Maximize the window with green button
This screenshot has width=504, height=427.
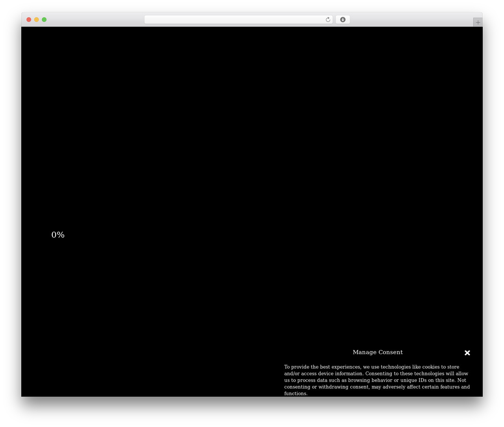tap(44, 20)
